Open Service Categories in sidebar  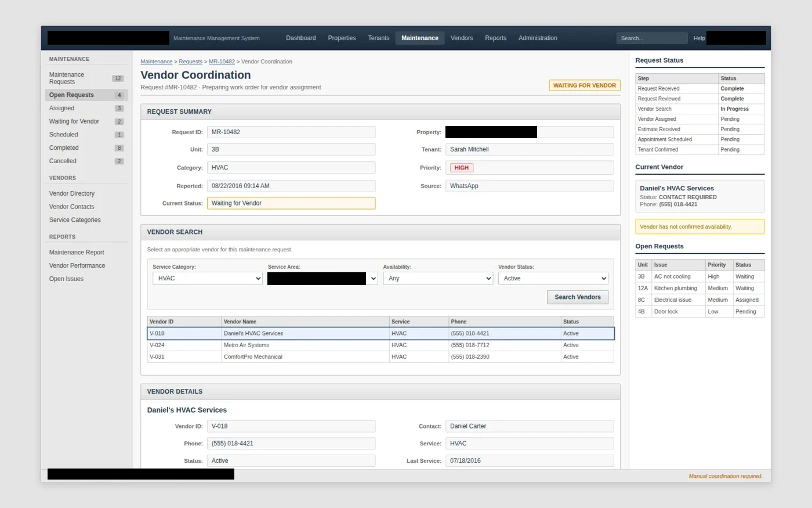[x=86, y=220]
